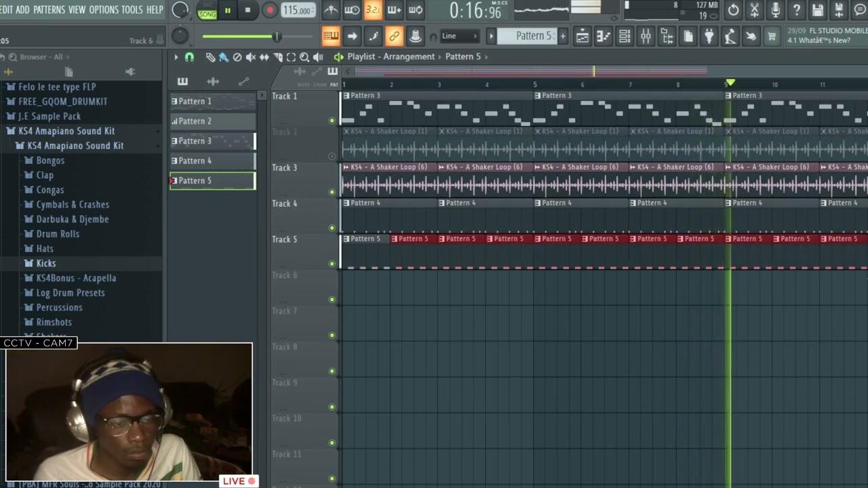The image size is (868, 488).
Task: Open the help question mark icon
Action: (x=797, y=10)
